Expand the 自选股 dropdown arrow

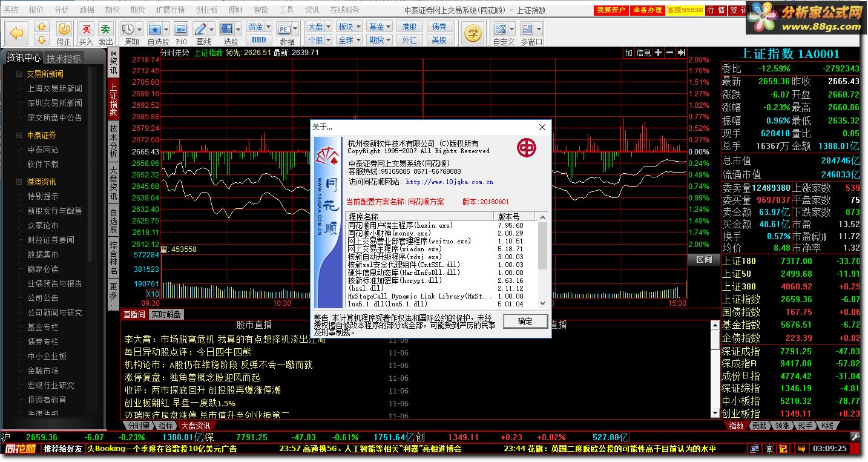click(166, 29)
